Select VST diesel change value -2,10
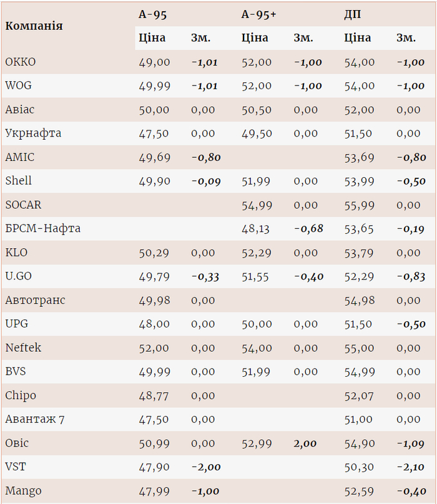437x504 pixels. tap(410, 467)
